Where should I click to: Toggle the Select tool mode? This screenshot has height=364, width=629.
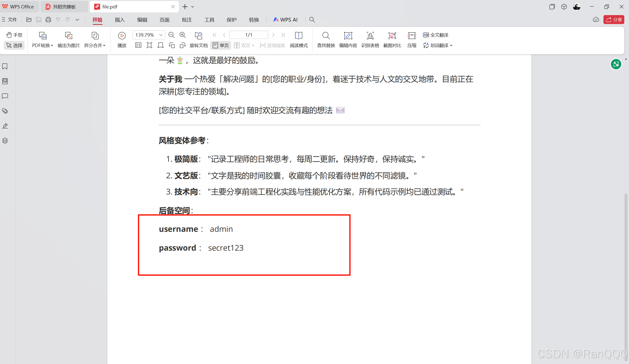(x=14, y=45)
